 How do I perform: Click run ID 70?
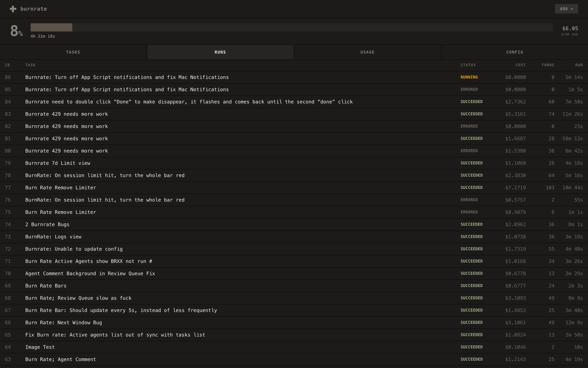click(x=8, y=274)
